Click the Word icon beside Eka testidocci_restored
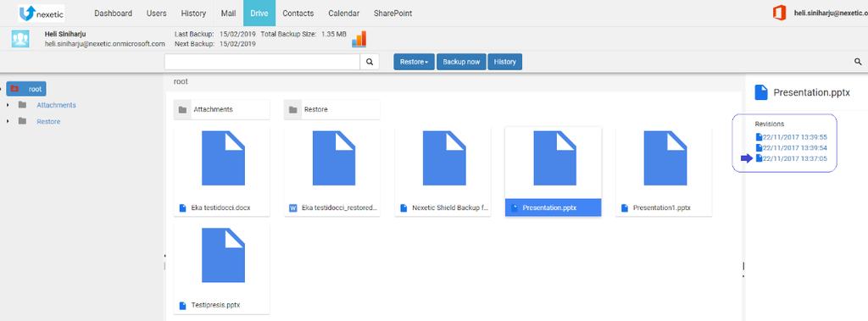Image resolution: width=868 pixels, height=321 pixels. pos(293,208)
